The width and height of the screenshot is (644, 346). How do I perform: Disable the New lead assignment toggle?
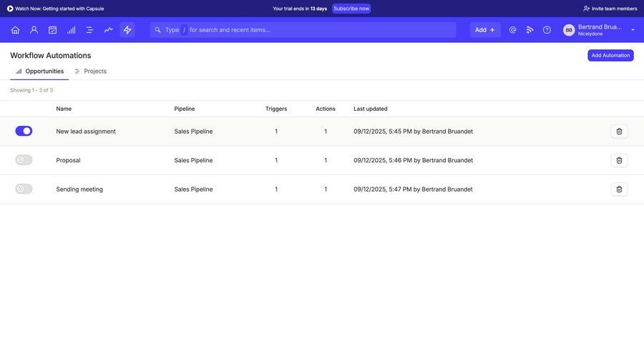click(x=24, y=131)
